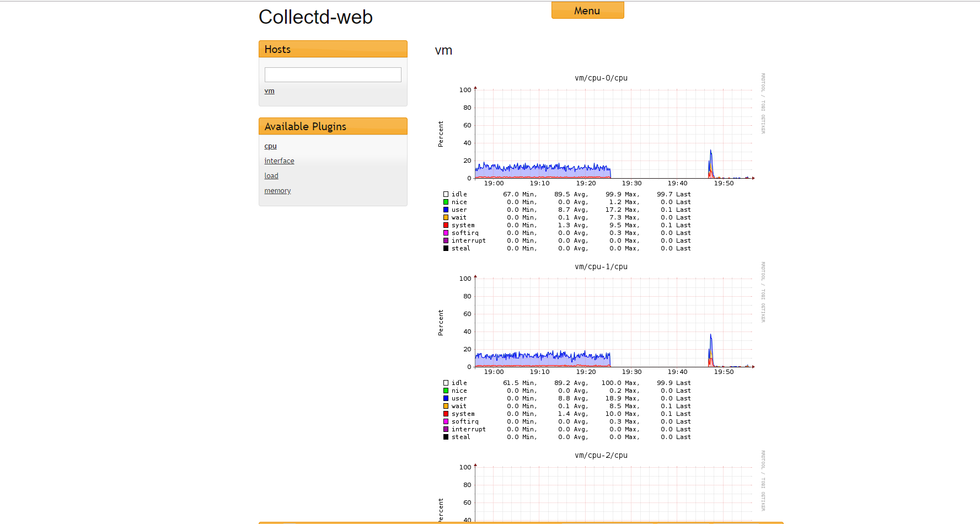Click the '89.5 Avg,' idle value in cpu-0
This screenshot has width=980, height=524.
point(571,194)
